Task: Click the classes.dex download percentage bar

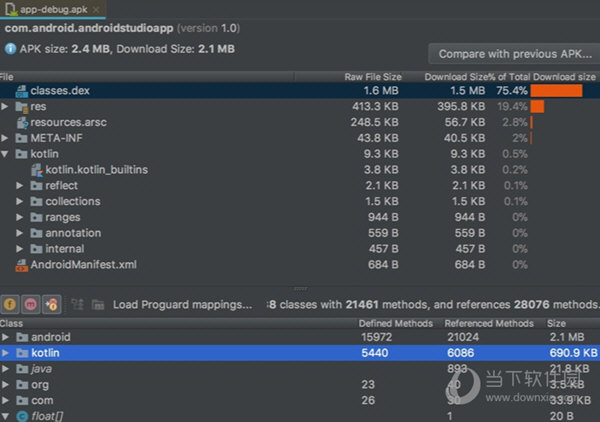Action: coord(556,91)
